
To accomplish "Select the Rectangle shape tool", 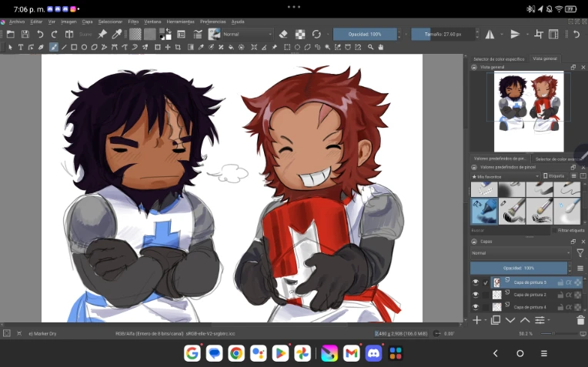I will [74, 47].
